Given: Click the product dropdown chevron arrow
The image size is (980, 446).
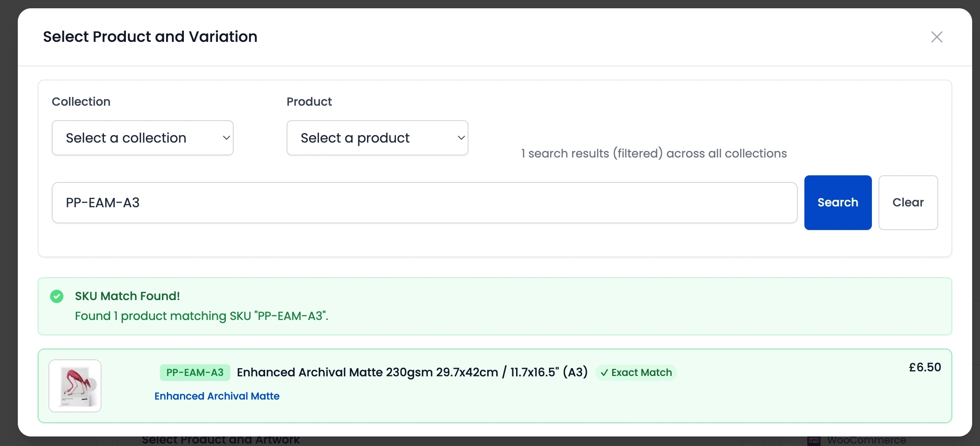Looking at the screenshot, I should coord(461,138).
